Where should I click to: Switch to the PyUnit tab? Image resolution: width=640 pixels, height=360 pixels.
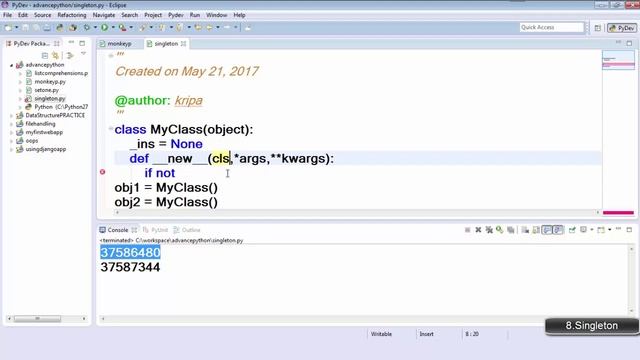(156, 230)
